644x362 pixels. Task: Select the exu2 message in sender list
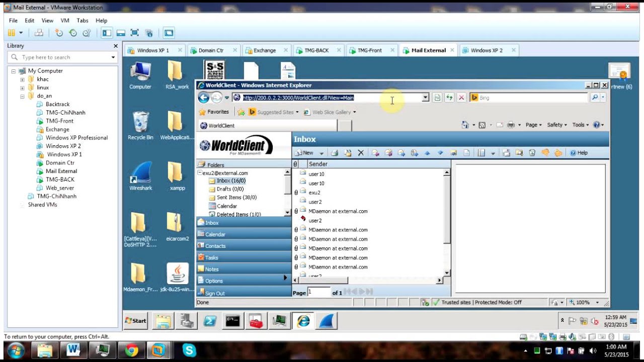tap(314, 193)
